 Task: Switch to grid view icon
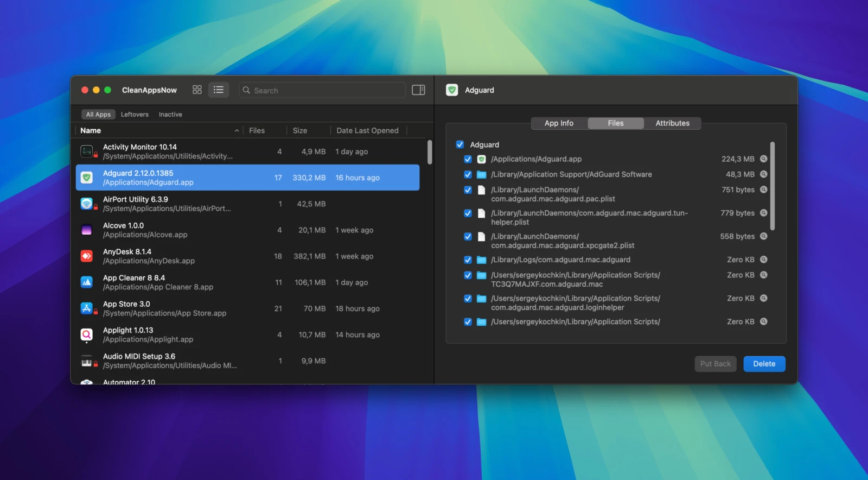(197, 90)
